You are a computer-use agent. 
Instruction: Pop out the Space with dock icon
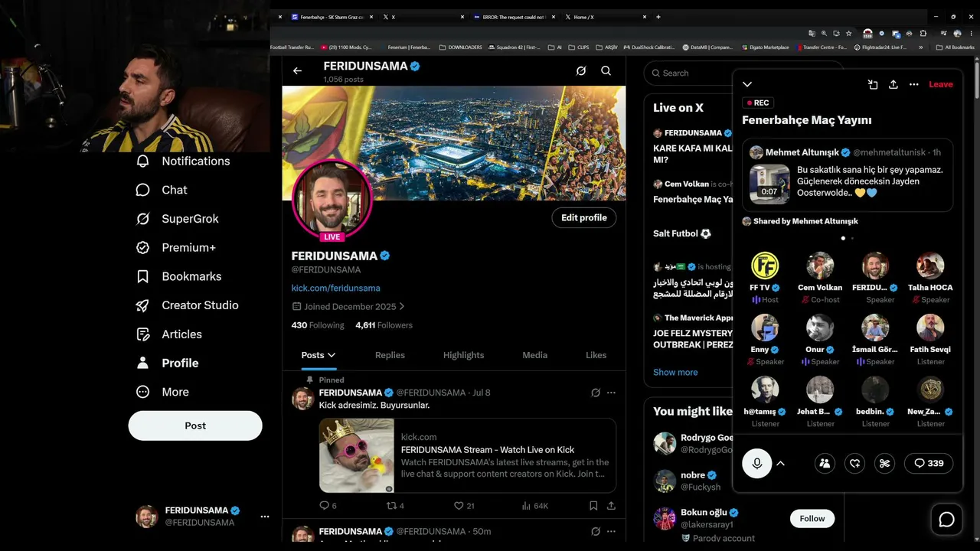click(873, 84)
